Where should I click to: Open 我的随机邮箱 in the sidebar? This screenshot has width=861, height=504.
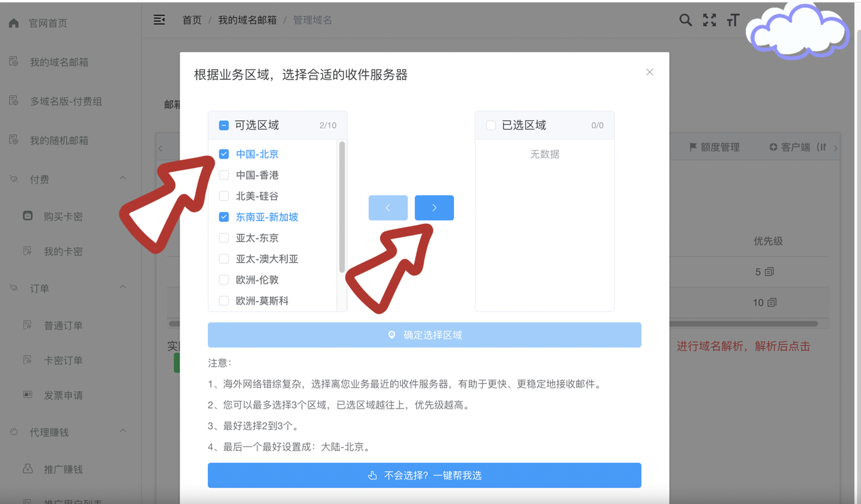pos(59,140)
